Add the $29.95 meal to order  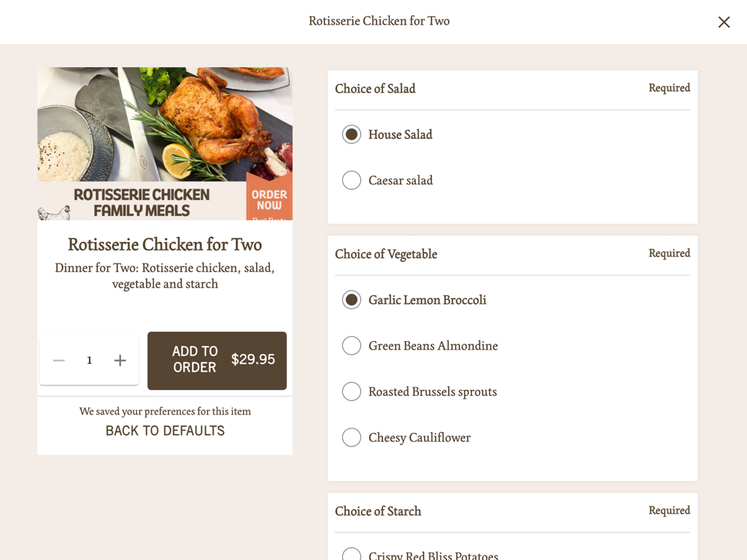[x=217, y=361]
